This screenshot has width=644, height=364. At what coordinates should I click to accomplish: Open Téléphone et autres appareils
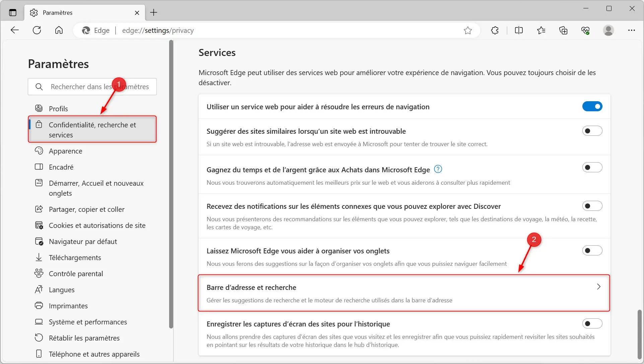click(92, 354)
